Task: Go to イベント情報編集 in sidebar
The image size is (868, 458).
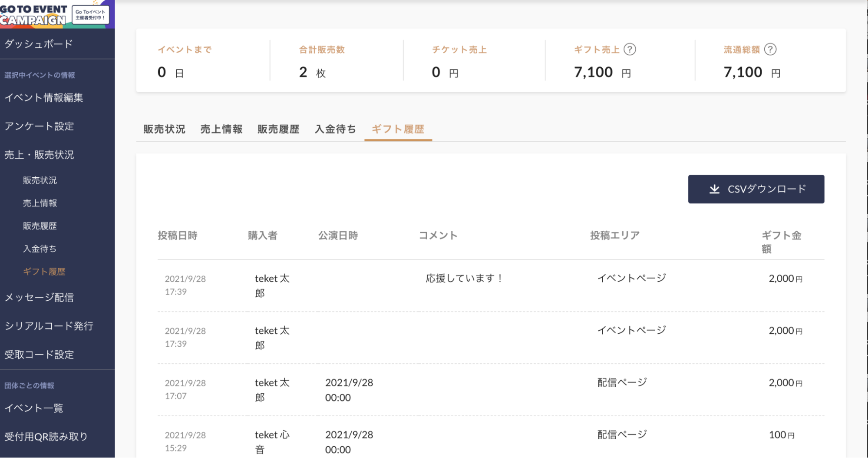Action: (x=43, y=98)
